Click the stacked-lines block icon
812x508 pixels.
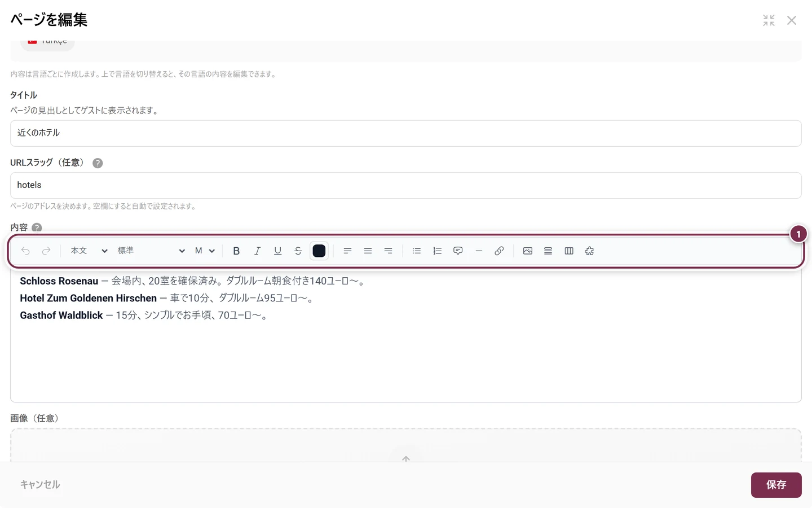coord(548,251)
